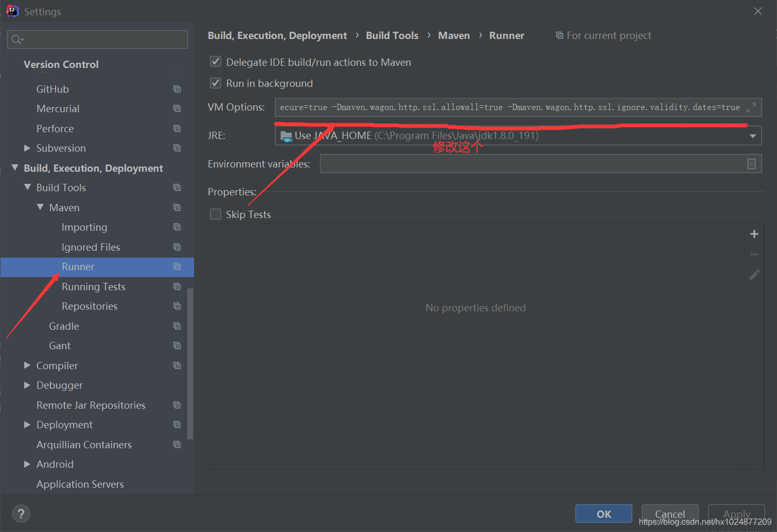The width and height of the screenshot is (777, 532).
Task: Open the GitHub settings page
Action: (x=53, y=89)
